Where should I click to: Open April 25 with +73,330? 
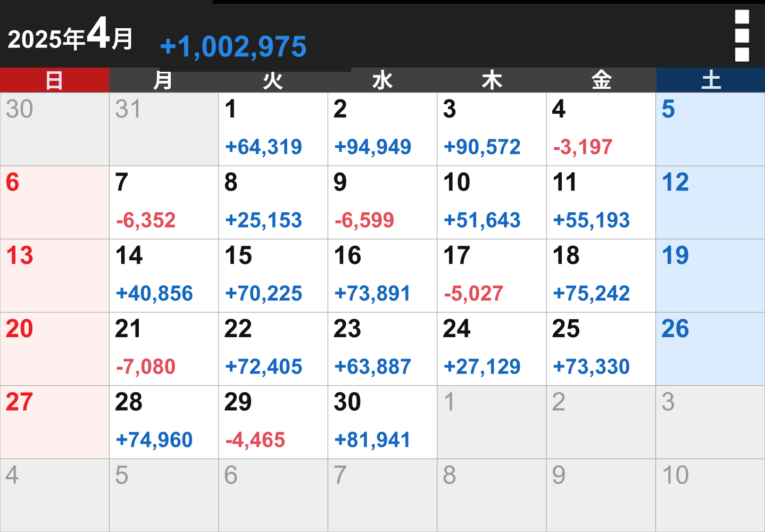tap(601, 349)
